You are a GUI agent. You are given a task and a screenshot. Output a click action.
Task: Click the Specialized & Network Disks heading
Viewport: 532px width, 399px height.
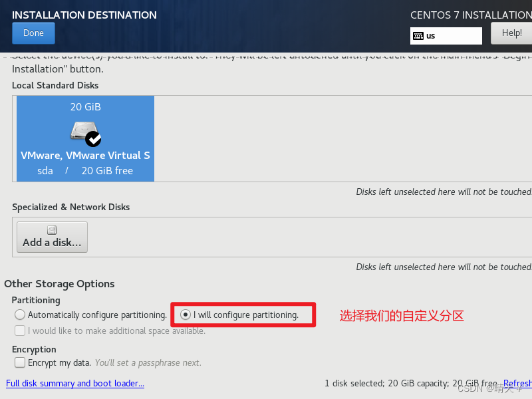pyautogui.click(x=71, y=207)
